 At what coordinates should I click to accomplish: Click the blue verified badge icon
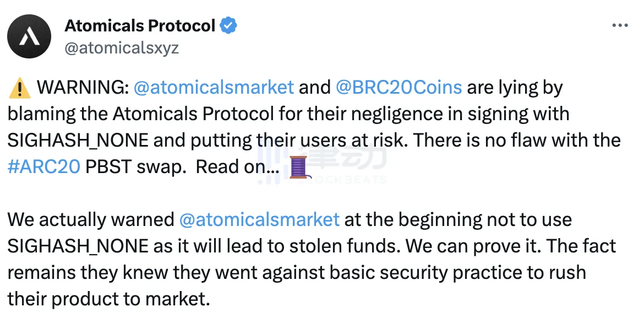(x=229, y=25)
